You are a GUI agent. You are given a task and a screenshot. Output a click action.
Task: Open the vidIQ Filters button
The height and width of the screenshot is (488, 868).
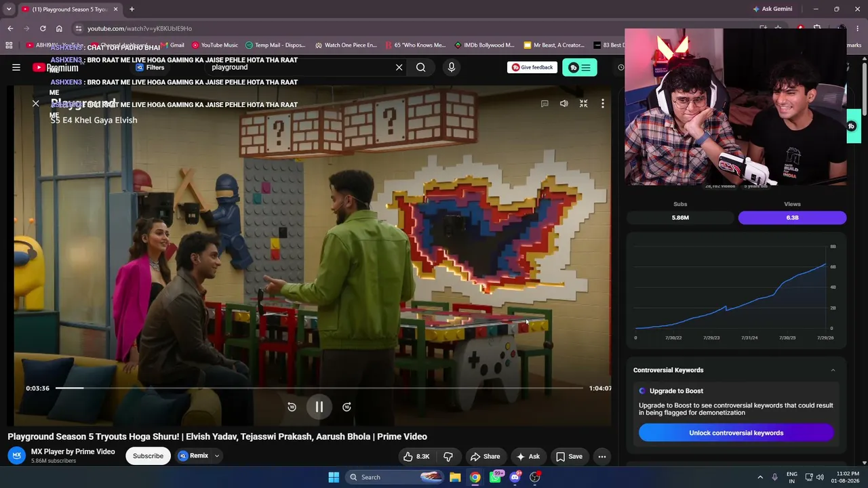point(150,67)
